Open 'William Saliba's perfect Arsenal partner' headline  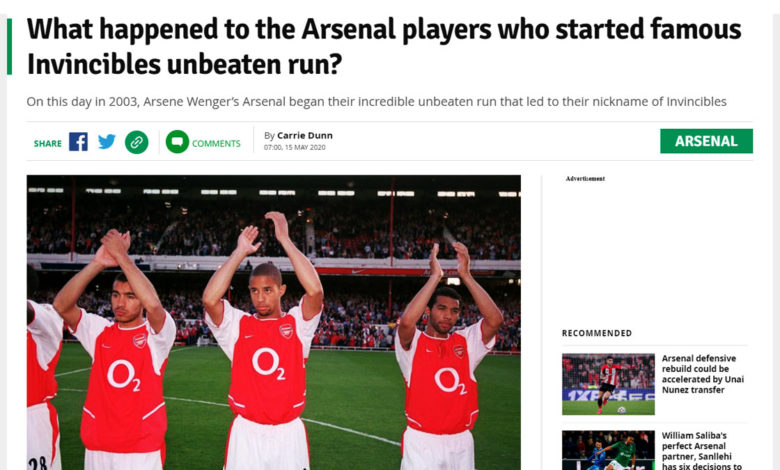tap(703, 450)
